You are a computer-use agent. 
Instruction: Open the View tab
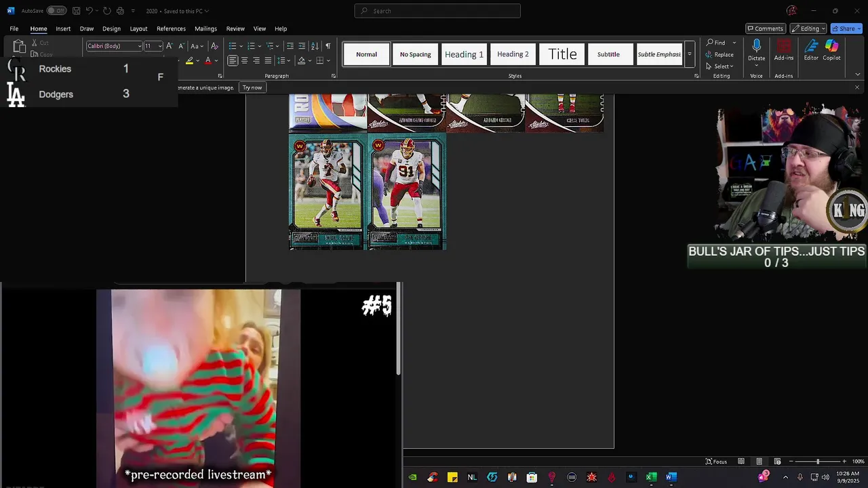(x=260, y=28)
